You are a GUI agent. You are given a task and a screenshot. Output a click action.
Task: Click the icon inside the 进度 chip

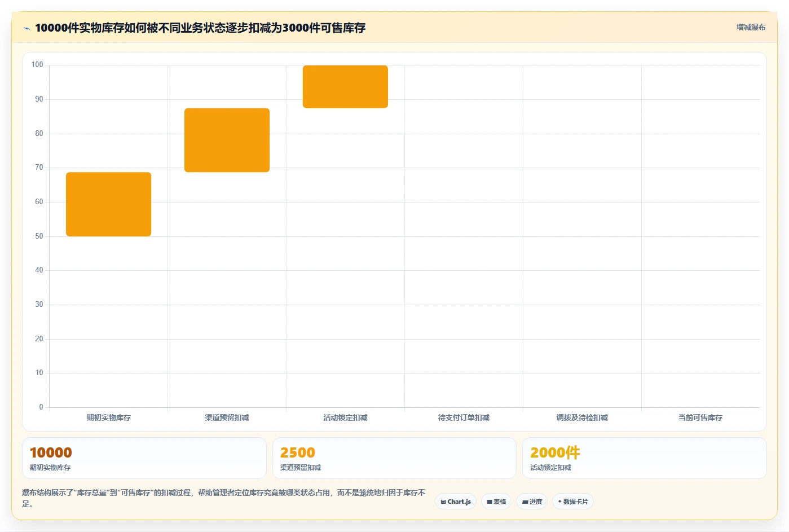(525, 502)
